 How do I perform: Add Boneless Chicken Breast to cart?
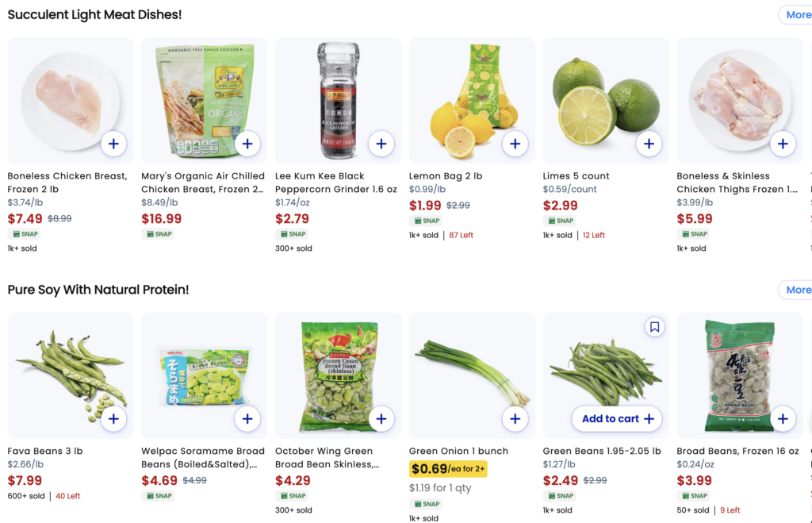tap(113, 144)
